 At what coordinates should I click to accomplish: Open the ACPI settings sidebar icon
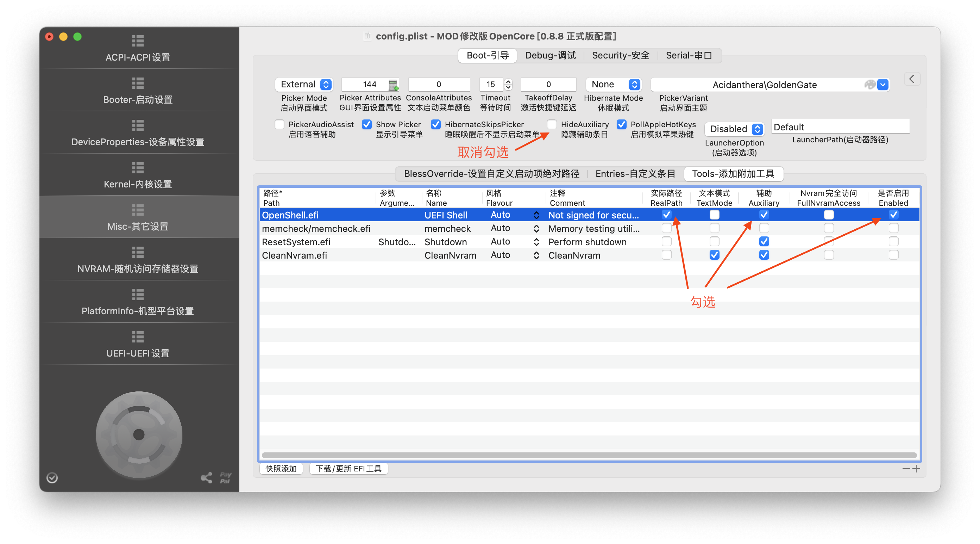click(138, 41)
